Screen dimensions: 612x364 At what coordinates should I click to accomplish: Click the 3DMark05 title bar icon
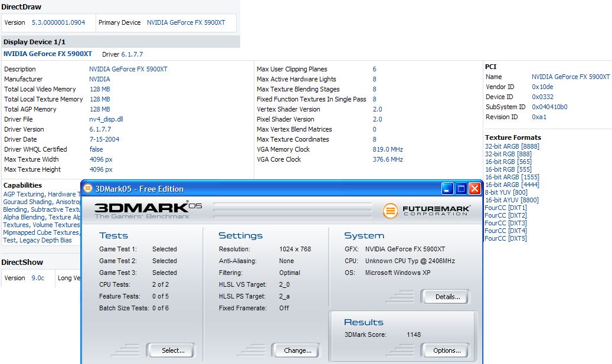tap(88, 189)
